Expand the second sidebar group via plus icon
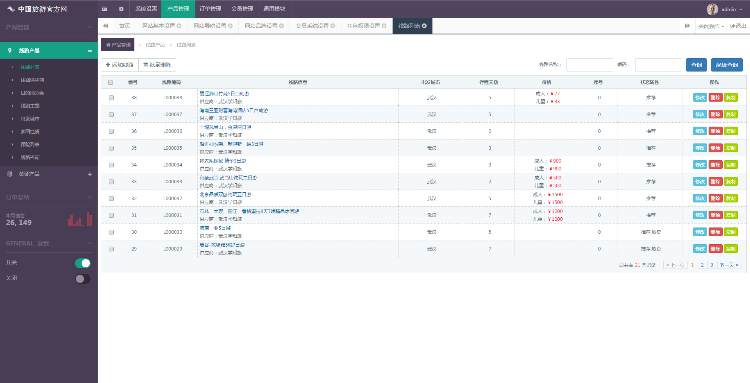The width and height of the screenshot is (750, 383). click(x=89, y=175)
